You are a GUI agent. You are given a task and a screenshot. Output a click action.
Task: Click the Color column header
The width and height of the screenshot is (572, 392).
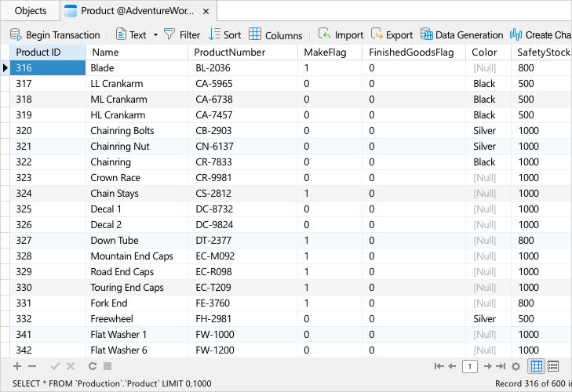pos(489,53)
